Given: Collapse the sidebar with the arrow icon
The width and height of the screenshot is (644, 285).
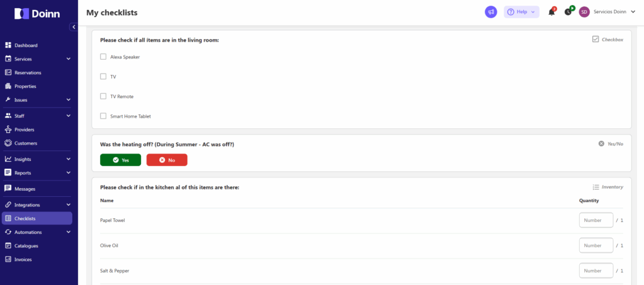Looking at the screenshot, I should tap(73, 27).
